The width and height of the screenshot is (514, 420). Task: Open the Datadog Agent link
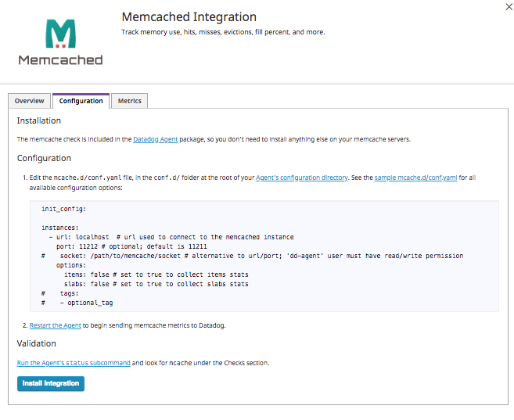click(x=156, y=139)
